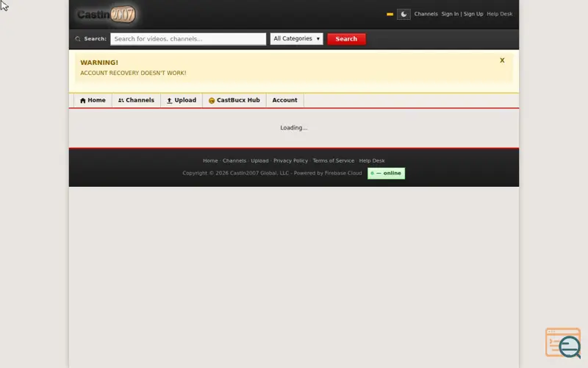588x368 pixels.
Task: Toggle dark mode moon button
Action: point(404,14)
